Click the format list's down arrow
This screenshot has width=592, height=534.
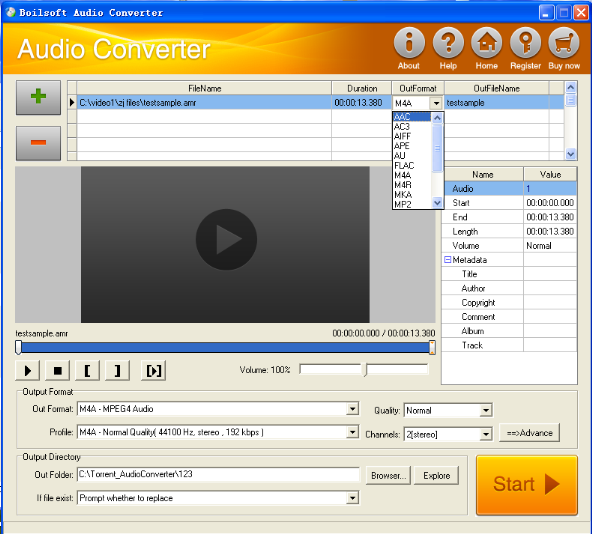point(437,203)
